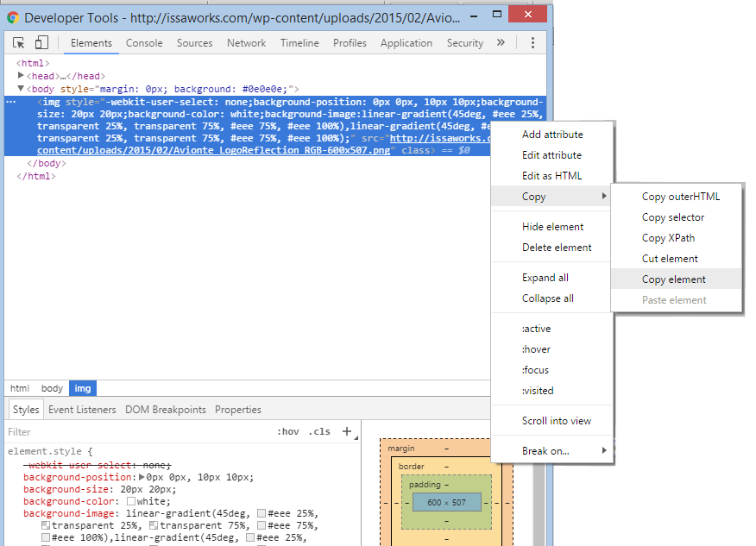Screen dimensions: 756x546
Task: Click the body breadcrumb
Action: tap(52, 388)
